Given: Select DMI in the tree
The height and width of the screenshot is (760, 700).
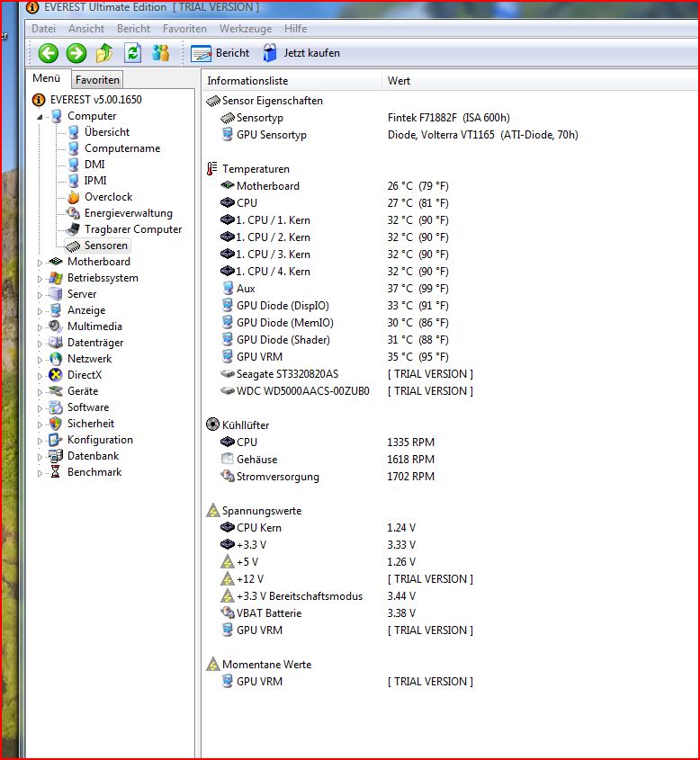Looking at the screenshot, I should pyautogui.click(x=94, y=165).
